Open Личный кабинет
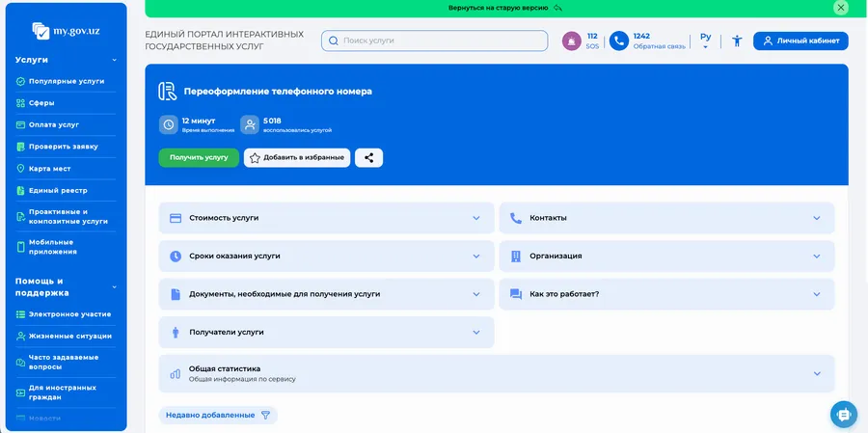The height and width of the screenshot is (433, 868). 800,41
